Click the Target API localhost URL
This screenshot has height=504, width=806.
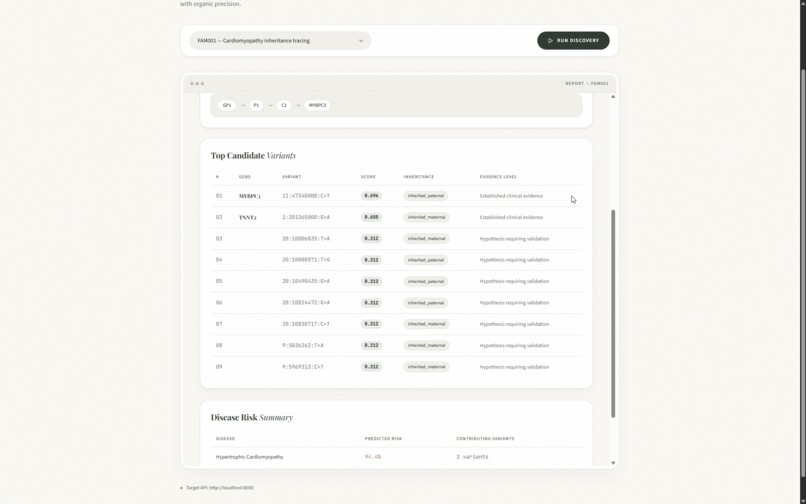pyautogui.click(x=219, y=488)
